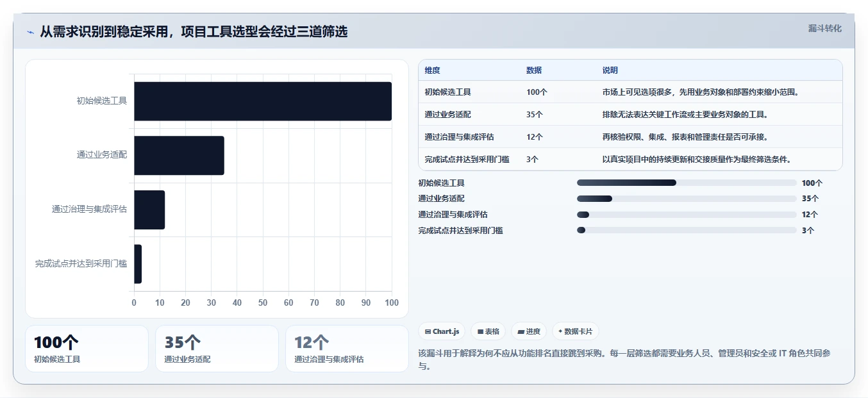Click the x-axis tick label 0
This screenshot has height=398, width=868.
134,303
